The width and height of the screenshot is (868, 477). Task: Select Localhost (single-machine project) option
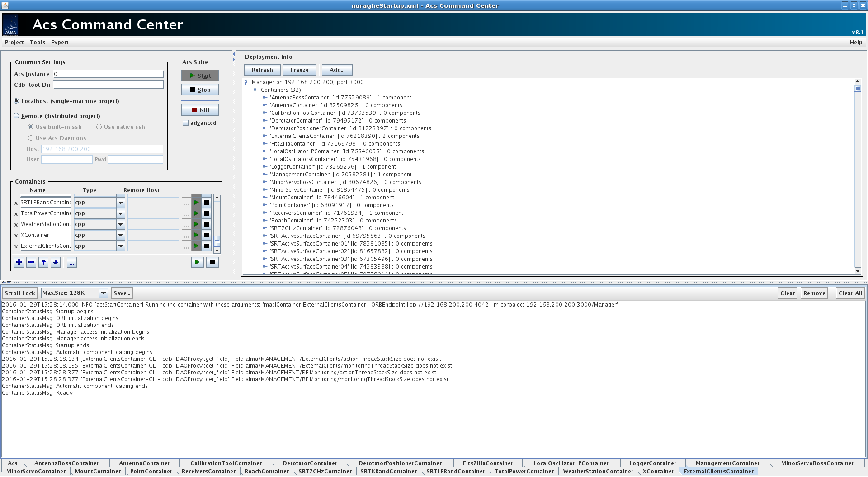tap(17, 101)
